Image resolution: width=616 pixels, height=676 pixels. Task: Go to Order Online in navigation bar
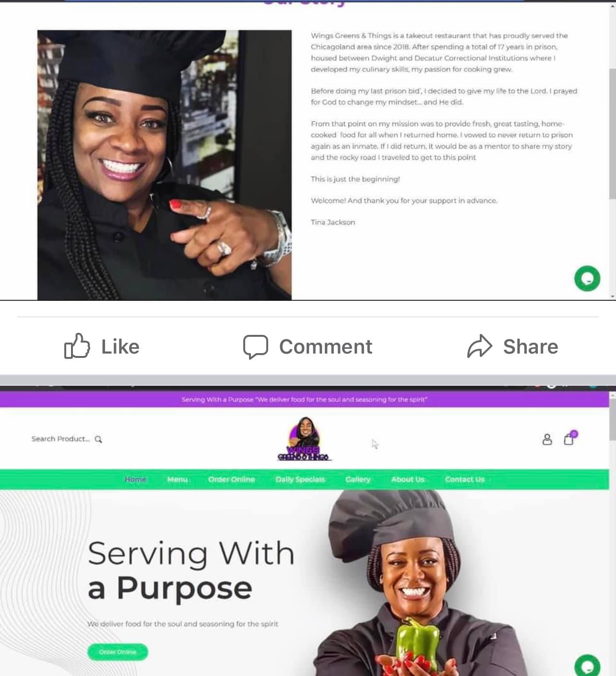pos(231,479)
